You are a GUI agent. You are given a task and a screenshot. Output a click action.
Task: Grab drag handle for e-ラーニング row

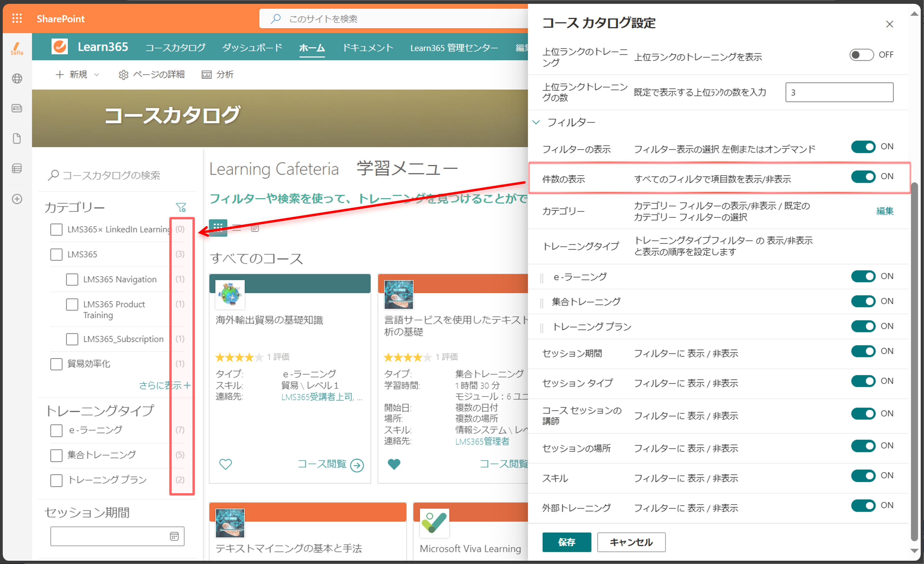tap(541, 278)
